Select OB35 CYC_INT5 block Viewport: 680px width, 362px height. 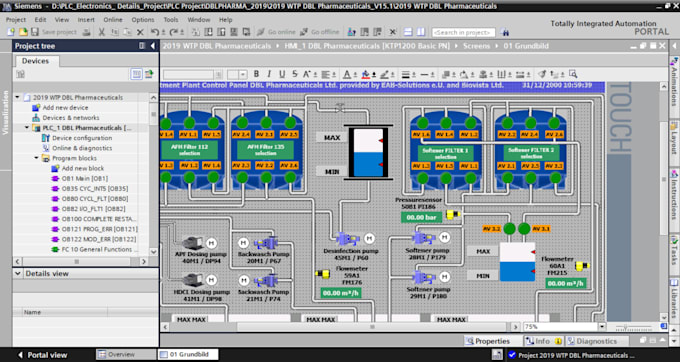[95, 189]
